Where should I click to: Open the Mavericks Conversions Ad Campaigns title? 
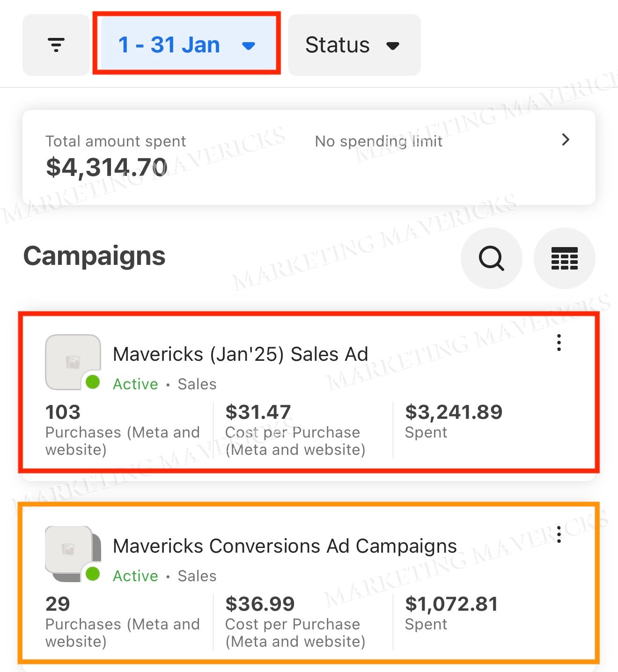click(285, 546)
